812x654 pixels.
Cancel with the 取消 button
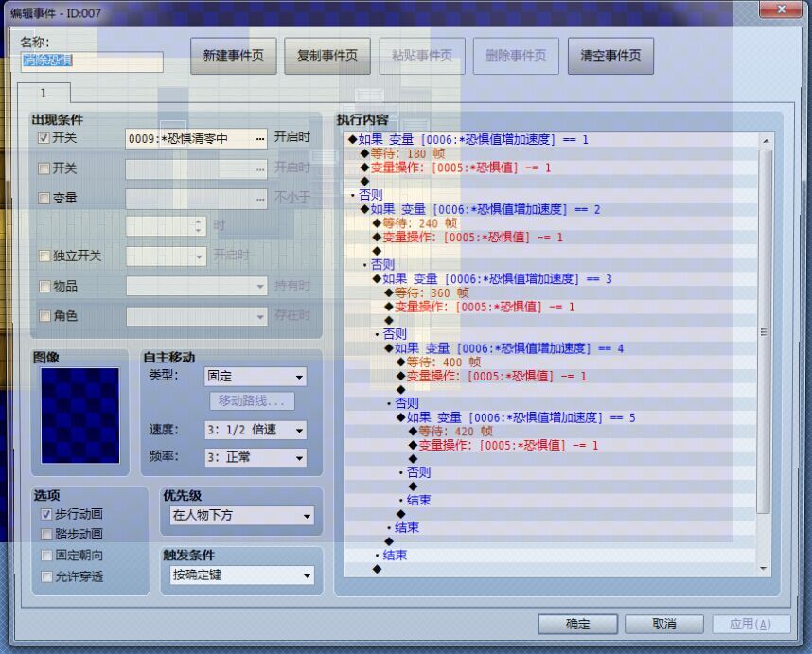coord(664,624)
